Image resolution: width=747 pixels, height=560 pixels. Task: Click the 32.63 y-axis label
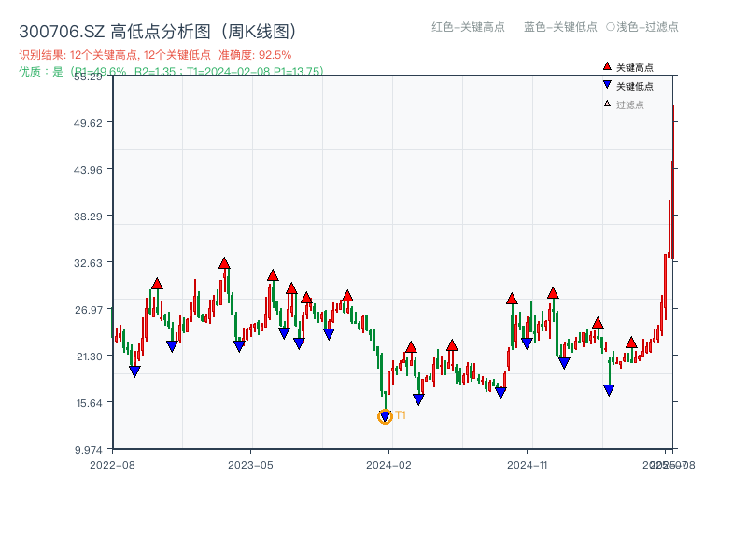tap(88, 263)
